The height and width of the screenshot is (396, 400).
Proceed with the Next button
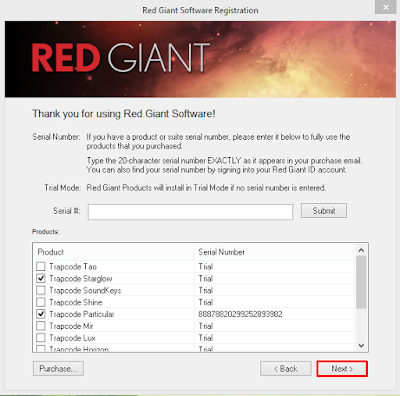(x=342, y=369)
